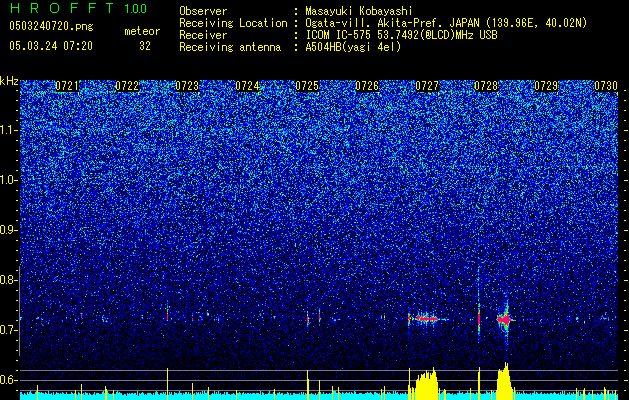Click the yellow power peak below the 0728 burst

click(505, 381)
